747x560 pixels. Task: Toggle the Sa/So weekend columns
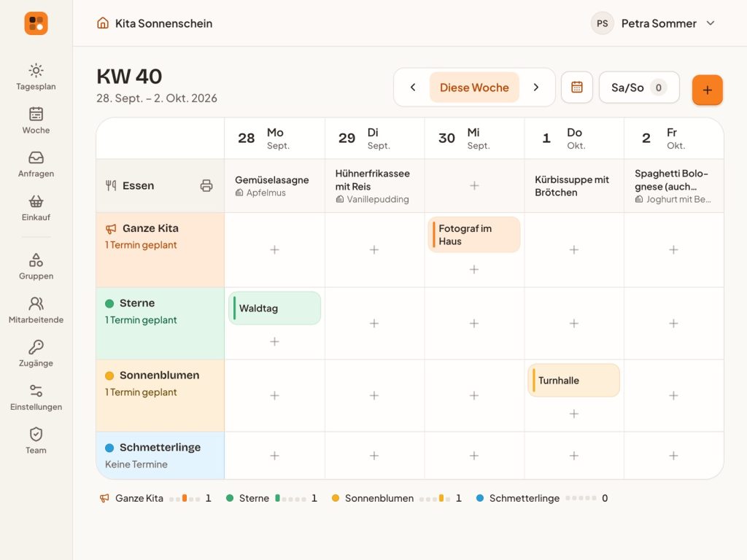[639, 87]
